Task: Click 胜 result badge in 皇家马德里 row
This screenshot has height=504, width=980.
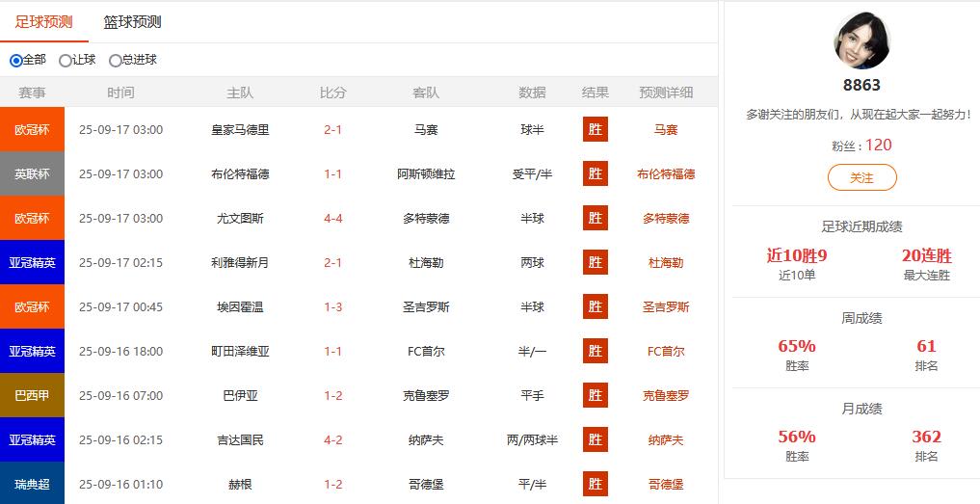Action: 595,129
